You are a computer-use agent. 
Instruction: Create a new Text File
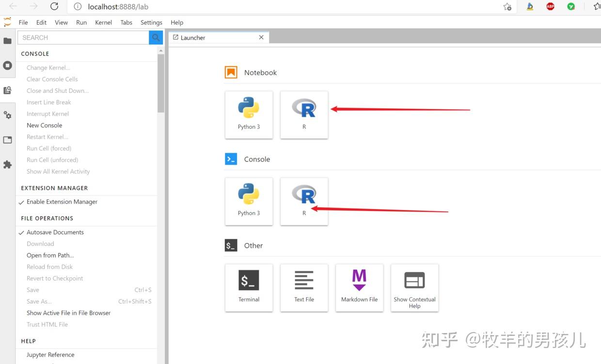click(304, 288)
